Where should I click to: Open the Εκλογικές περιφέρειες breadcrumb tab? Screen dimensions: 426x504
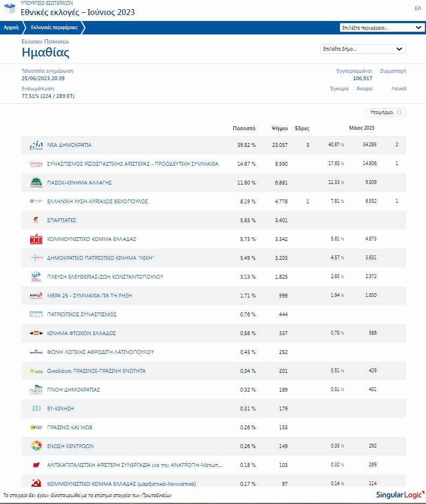pos(54,27)
